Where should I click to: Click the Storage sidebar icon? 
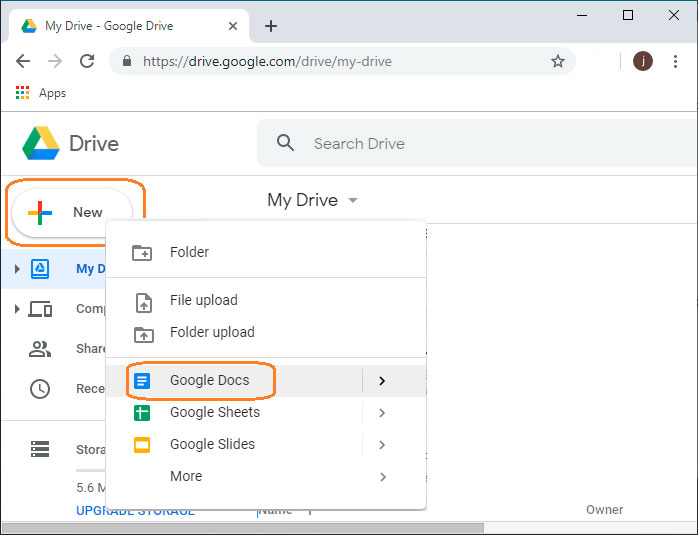click(40, 449)
